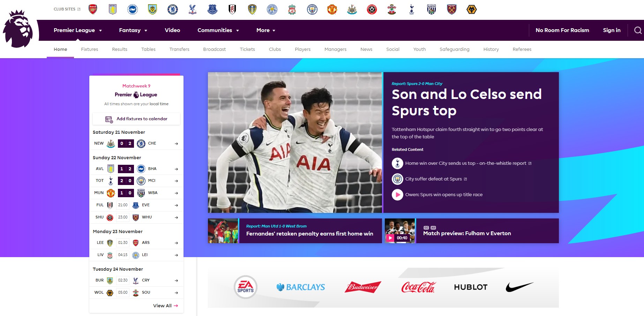Open the Aston Villa club site crest
Screen dimensions: 644x316
tap(113, 9)
